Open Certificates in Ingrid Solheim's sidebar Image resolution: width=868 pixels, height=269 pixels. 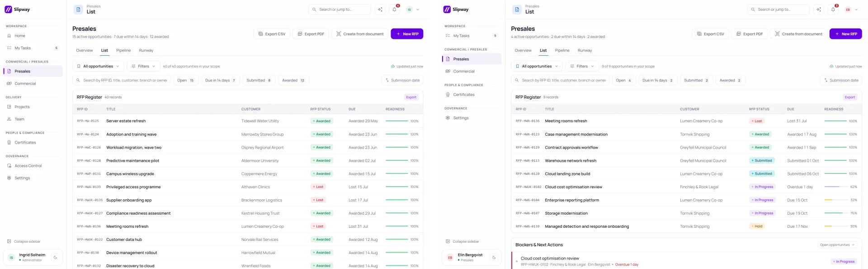pyautogui.click(x=33, y=142)
